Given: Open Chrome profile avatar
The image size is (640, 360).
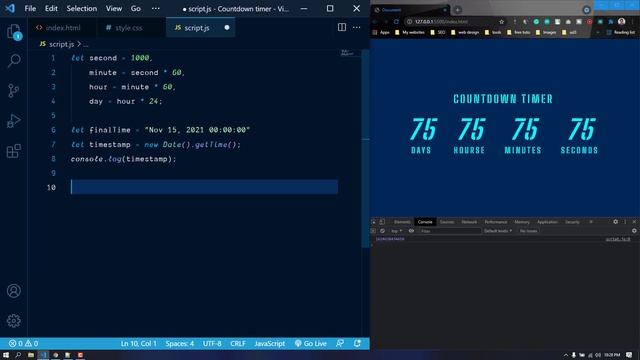Looking at the screenshot, I should tap(621, 21).
